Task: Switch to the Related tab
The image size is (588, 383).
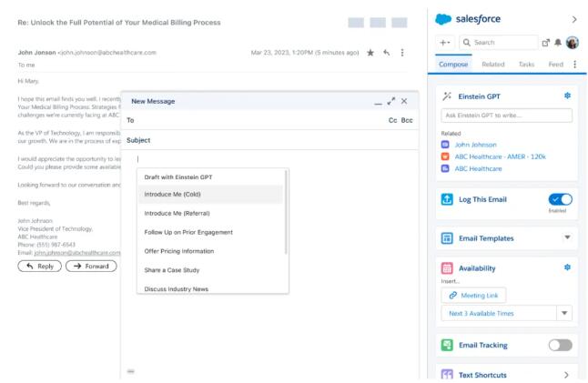Action: point(492,65)
